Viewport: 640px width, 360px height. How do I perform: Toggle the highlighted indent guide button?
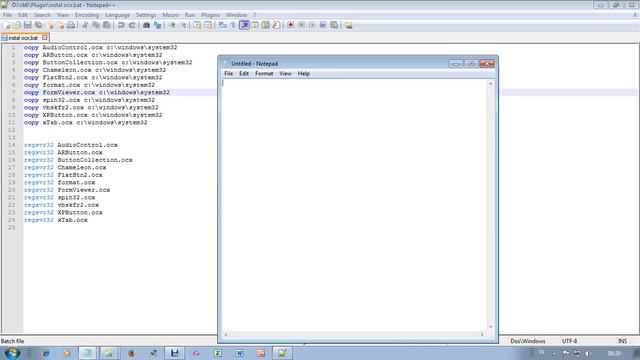[244, 25]
